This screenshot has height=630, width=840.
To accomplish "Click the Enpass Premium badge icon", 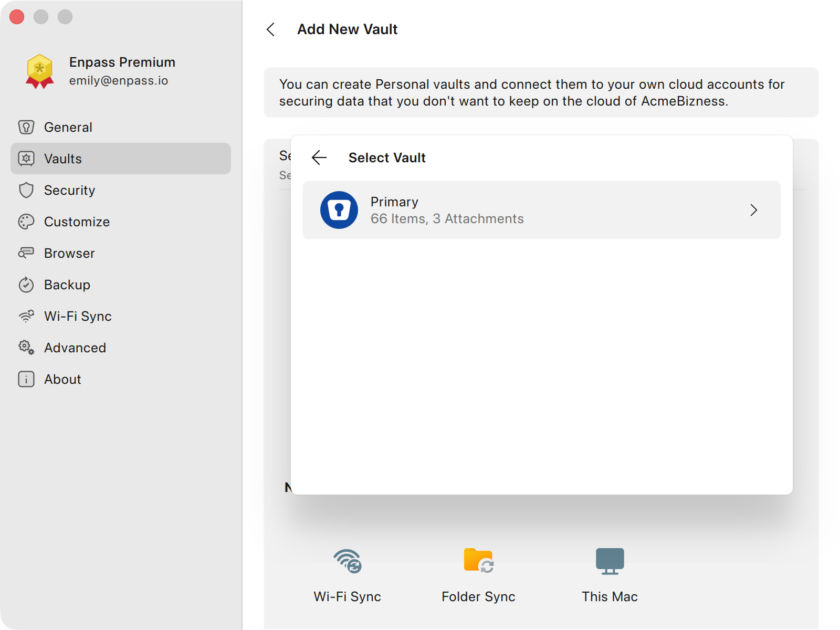I will [40, 71].
